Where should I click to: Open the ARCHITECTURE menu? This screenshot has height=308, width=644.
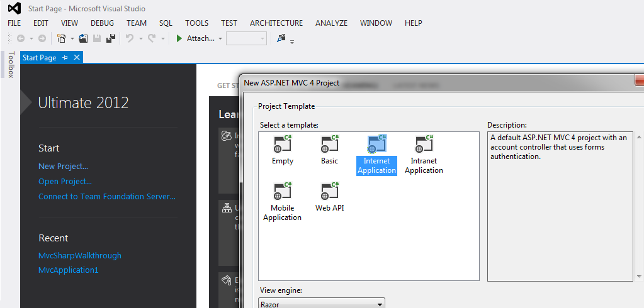click(276, 23)
